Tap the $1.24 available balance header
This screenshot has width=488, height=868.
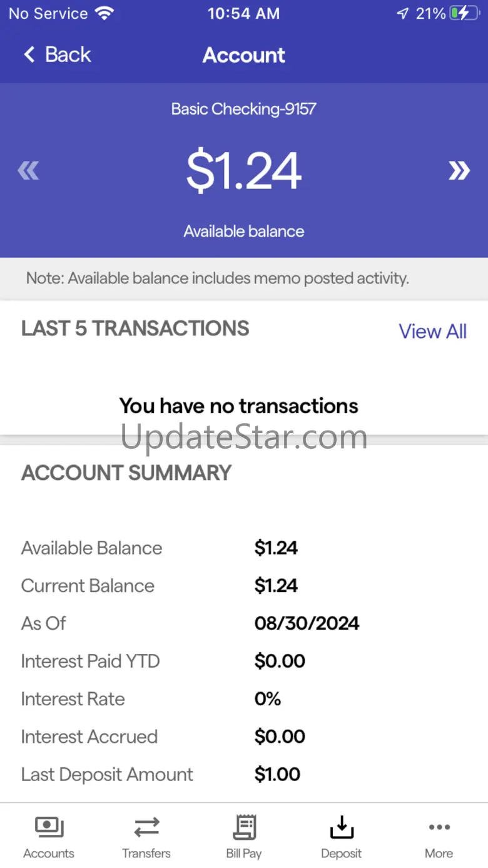click(244, 171)
